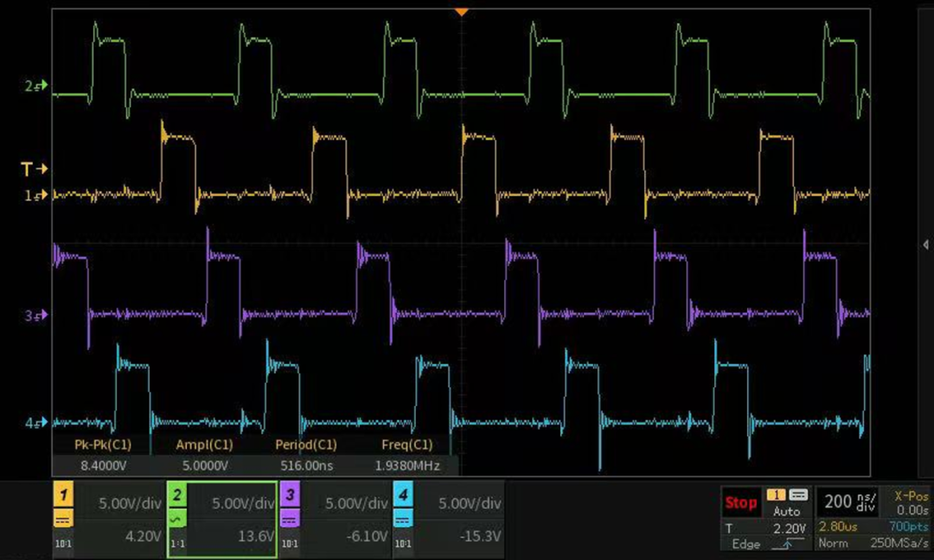Click channel 4 ground level marker
The height and width of the screenshot is (560, 934).
coord(35,423)
